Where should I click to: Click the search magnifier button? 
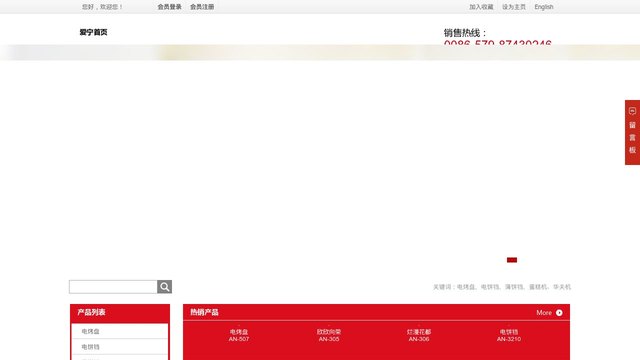click(x=164, y=287)
